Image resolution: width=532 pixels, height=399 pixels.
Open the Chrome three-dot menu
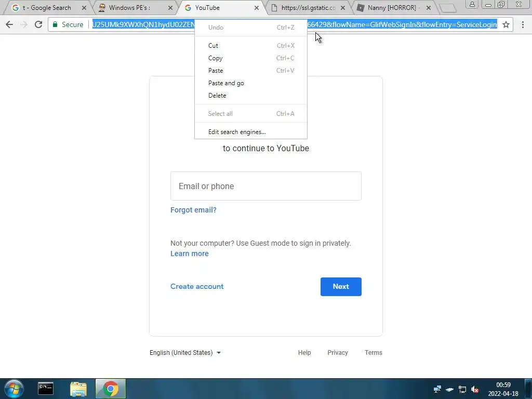pyautogui.click(x=523, y=24)
